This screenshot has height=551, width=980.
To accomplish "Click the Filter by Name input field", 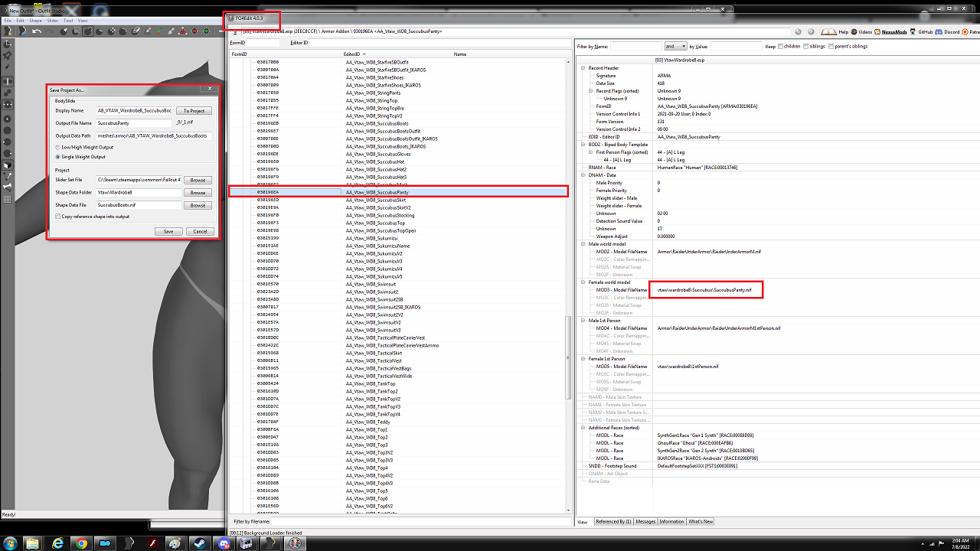I will coord(635,47).
